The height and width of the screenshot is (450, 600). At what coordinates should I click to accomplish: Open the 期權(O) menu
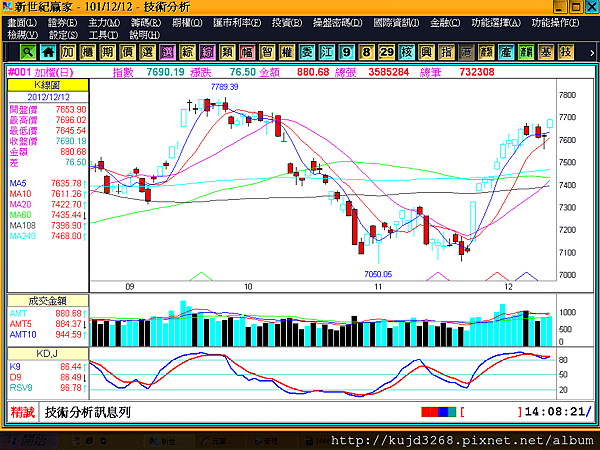pos(187,23)
